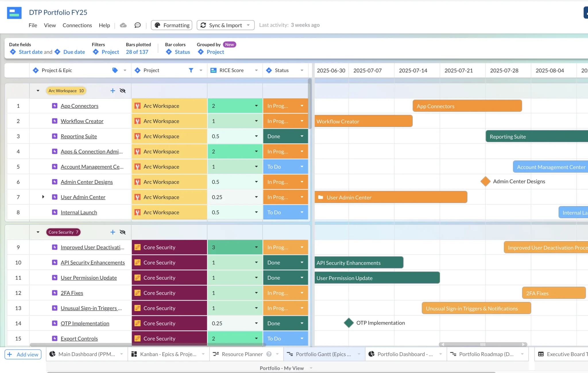Expand the Core Security group expander

(38, 232)
